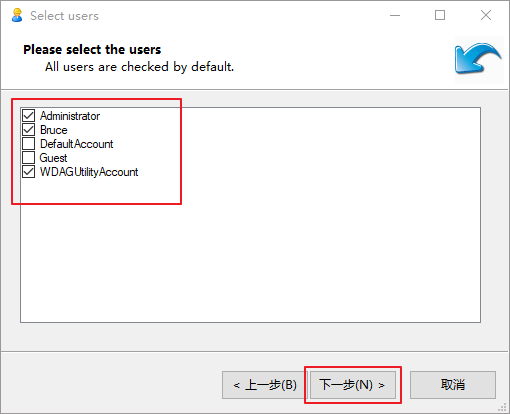Select the Guest label text
The width and height of the screenshot is (510, 414).
tap(53, 158)
